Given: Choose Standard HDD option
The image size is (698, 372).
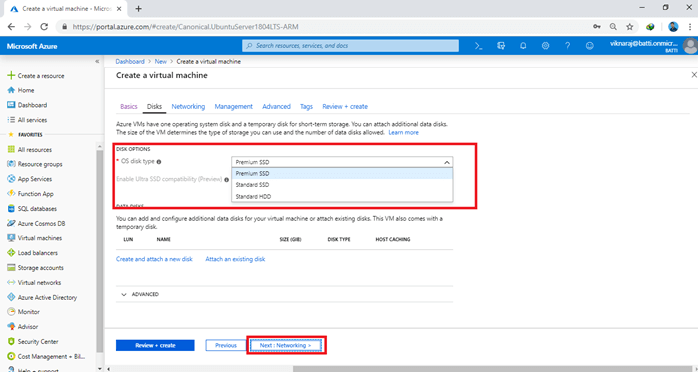Looking at the screenshot, I should 342,196.
